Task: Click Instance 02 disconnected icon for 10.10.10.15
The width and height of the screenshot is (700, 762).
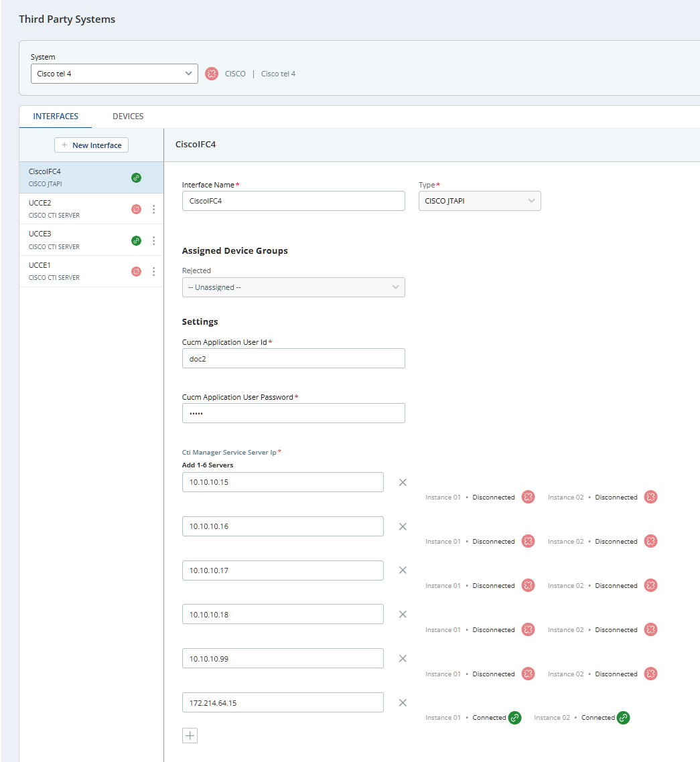Action: click(651, 497)
